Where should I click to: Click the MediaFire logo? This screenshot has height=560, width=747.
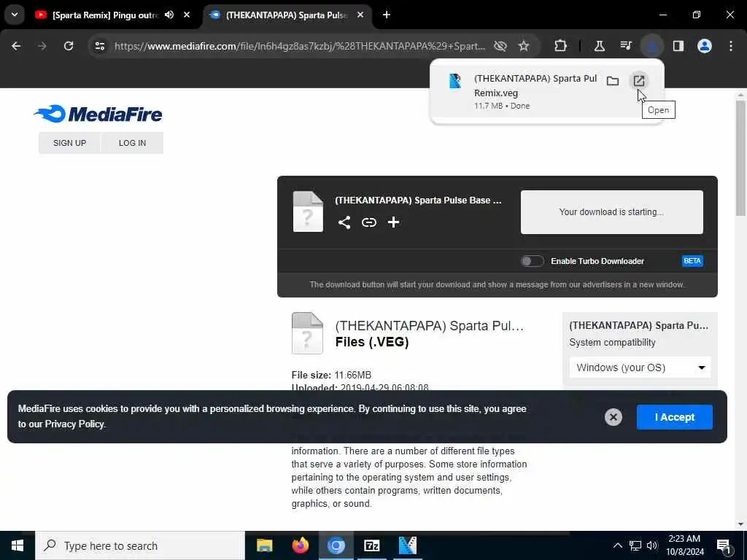[x=98, y=114]
